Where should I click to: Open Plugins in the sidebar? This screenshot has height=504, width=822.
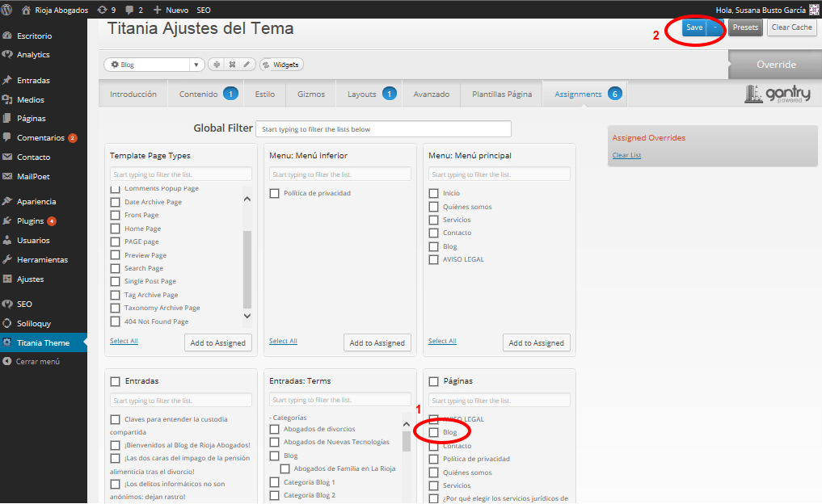(30, 221)
